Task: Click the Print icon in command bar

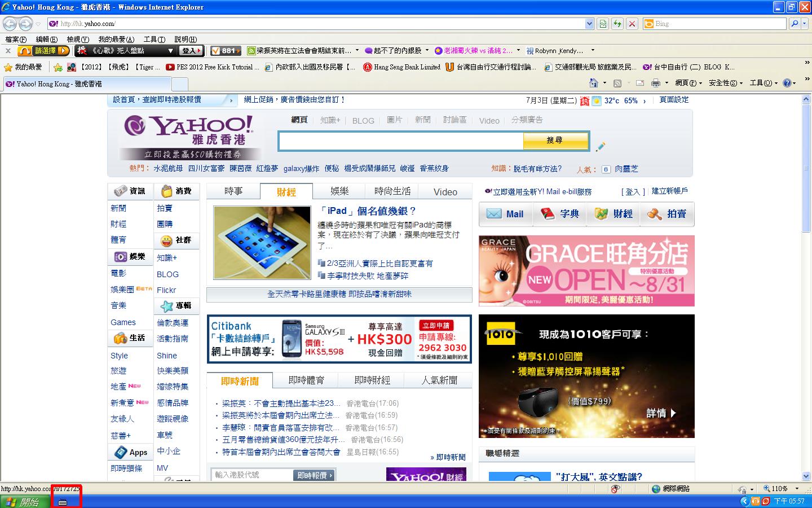Action: [x=656, y=83]
